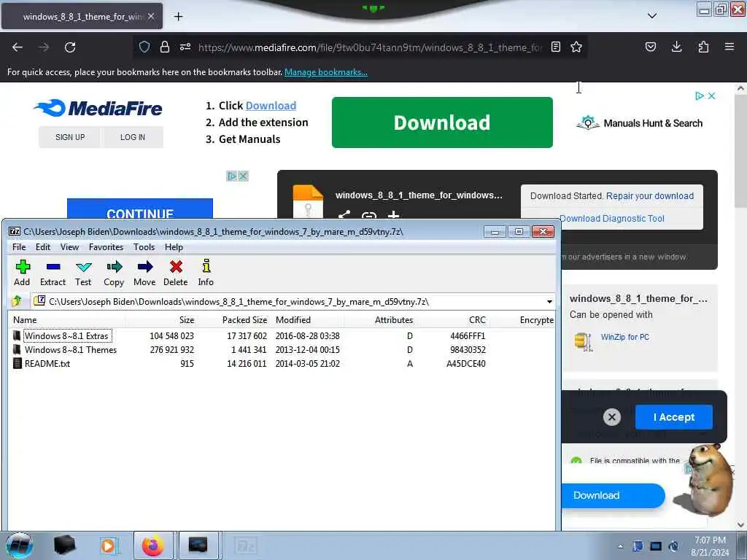Select the Windows 8~8.1 Extras folder

66,335
